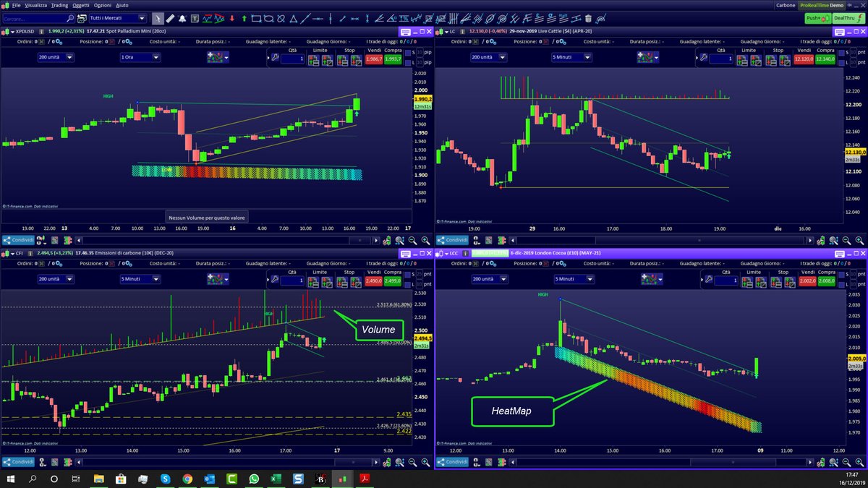Click first Stop order icon in LC panel
Image resolution: width=868 pixels, height=488 pixels.
(x=771, y=60)
